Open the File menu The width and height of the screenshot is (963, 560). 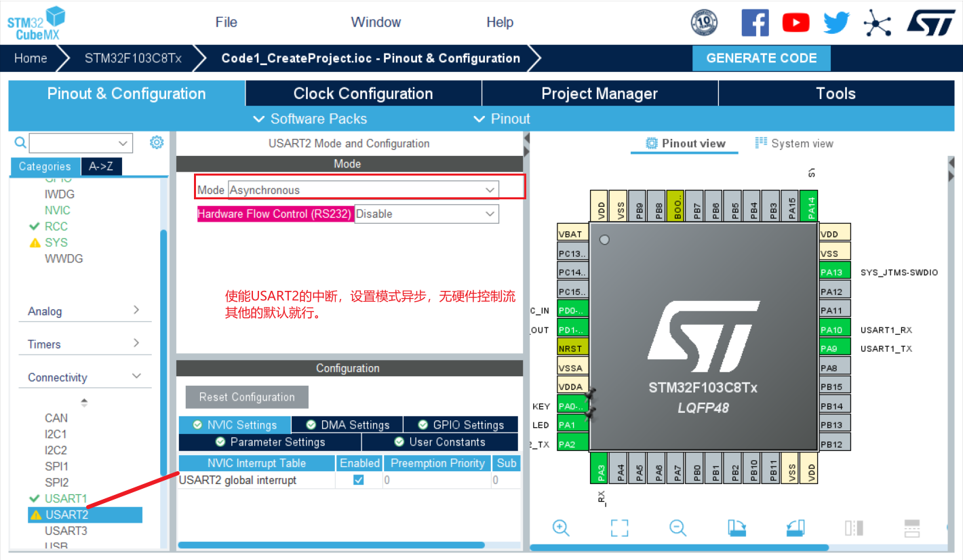(x=227, y=22)
